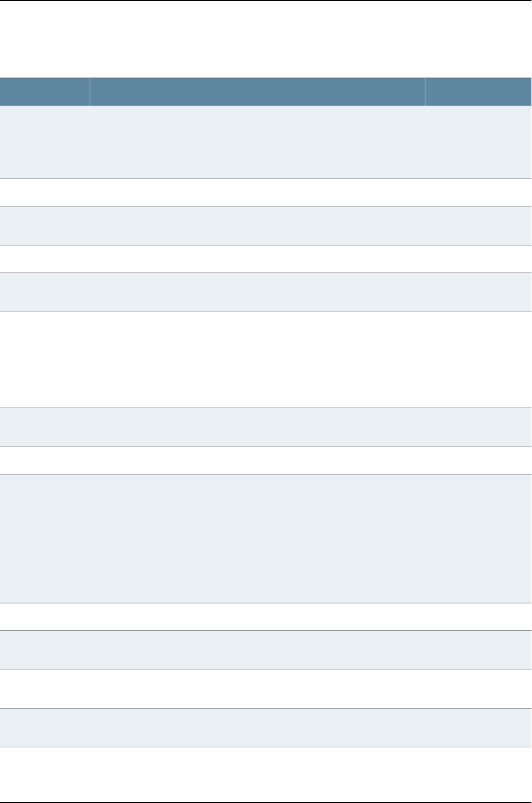
Task: Click the sixth row, a tall white row
Action: 266,359
